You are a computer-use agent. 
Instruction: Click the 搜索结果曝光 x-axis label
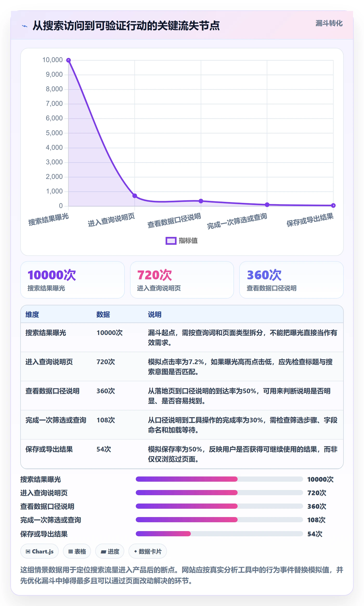click(x=48, y=219)
